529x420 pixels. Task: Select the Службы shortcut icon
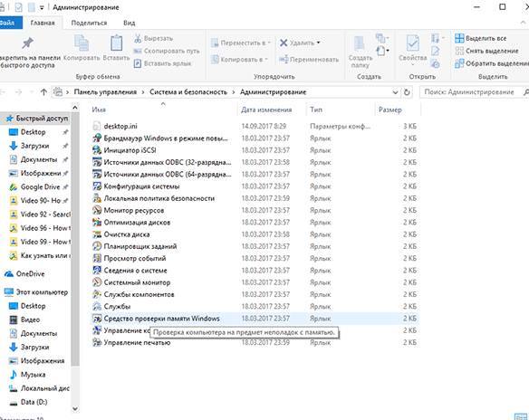pos(97,307)
